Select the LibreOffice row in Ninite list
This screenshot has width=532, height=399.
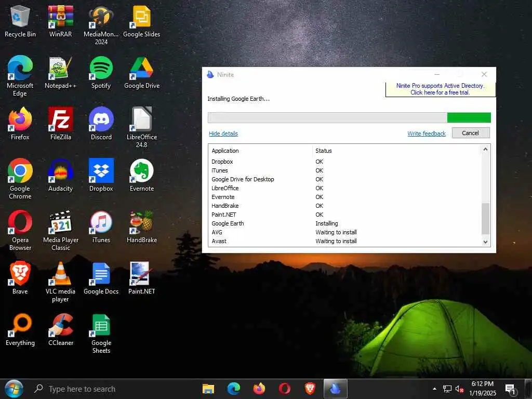click(345, 188)
